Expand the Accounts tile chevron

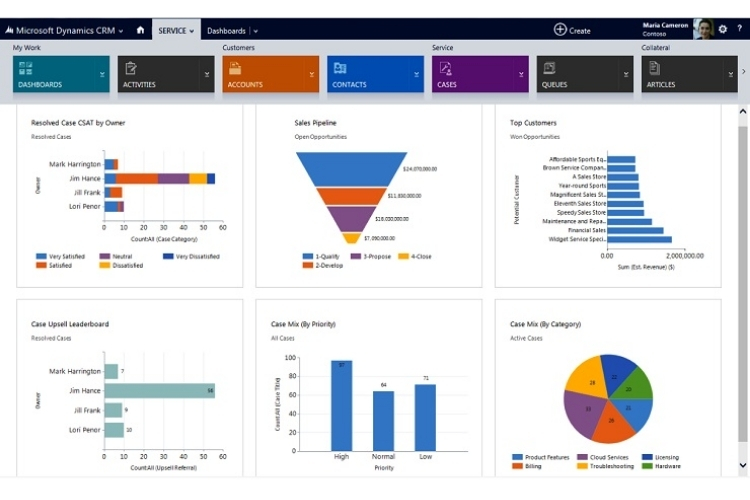pyautogui.click(x=312, y=74)
